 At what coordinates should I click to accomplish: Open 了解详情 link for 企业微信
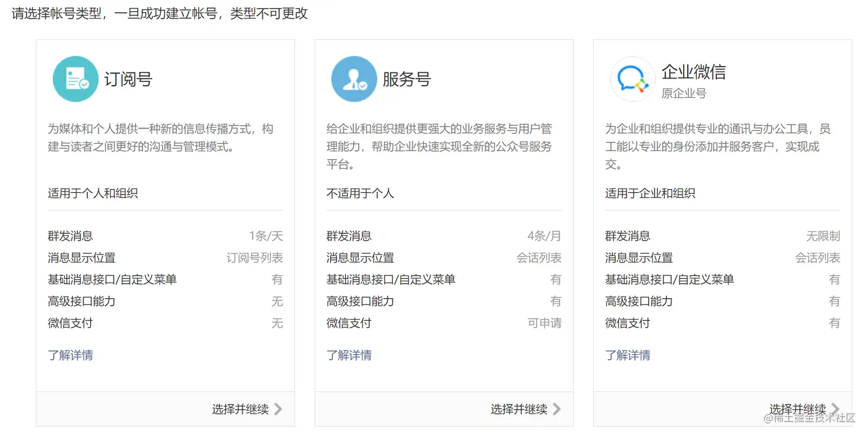tap(627, 355)
